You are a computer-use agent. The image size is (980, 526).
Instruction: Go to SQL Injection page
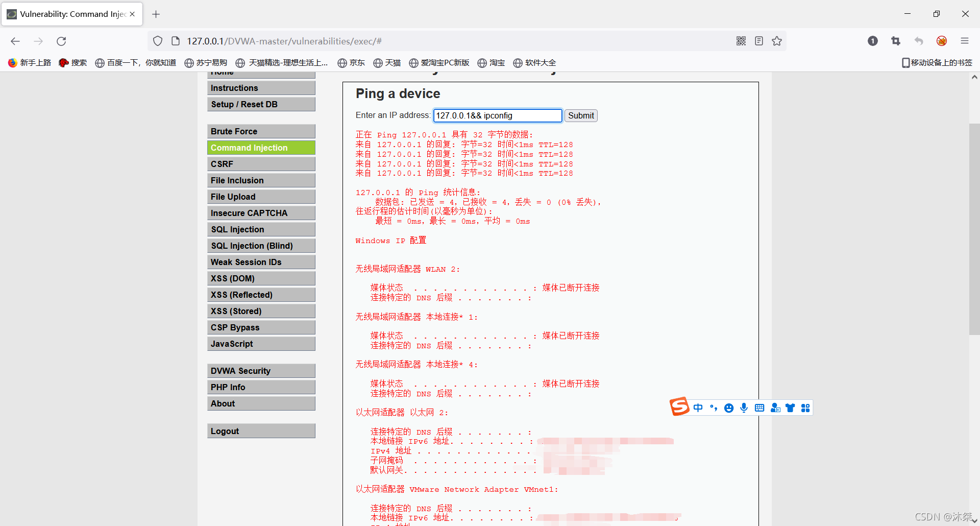click(x=261, y=229)
